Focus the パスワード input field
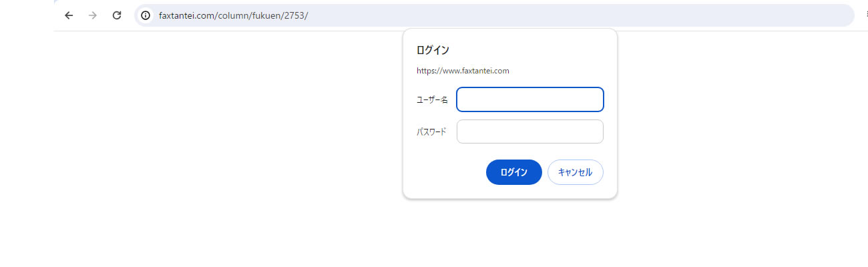Screen dimensions: 868x267 (x=529, y=131)
